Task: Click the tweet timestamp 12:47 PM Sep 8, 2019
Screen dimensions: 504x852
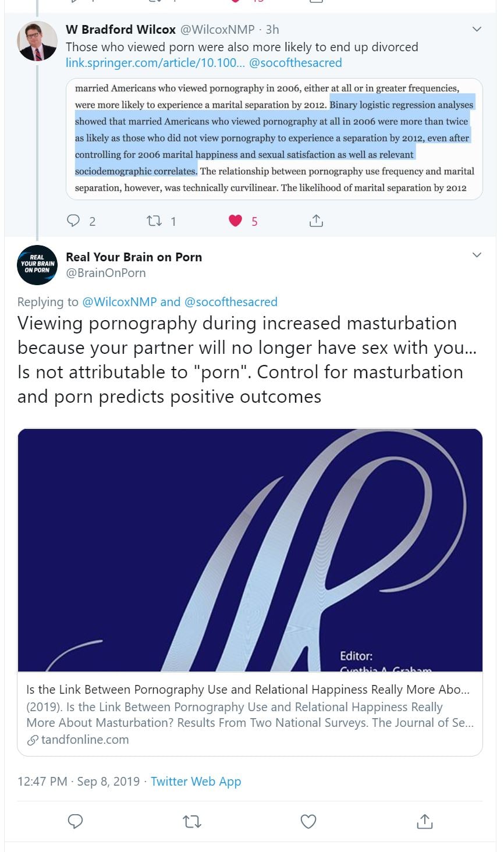Action: (x=79, y=782)
